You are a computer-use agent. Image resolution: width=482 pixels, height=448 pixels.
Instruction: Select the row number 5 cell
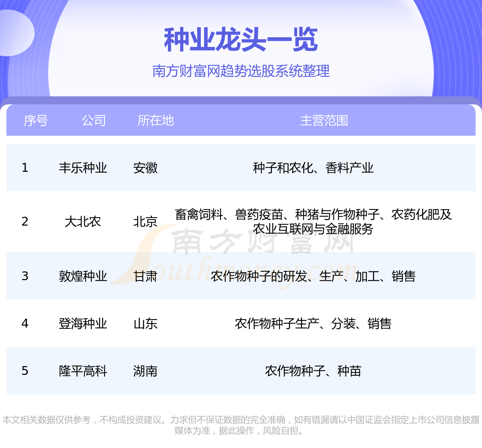coord(25,371)
